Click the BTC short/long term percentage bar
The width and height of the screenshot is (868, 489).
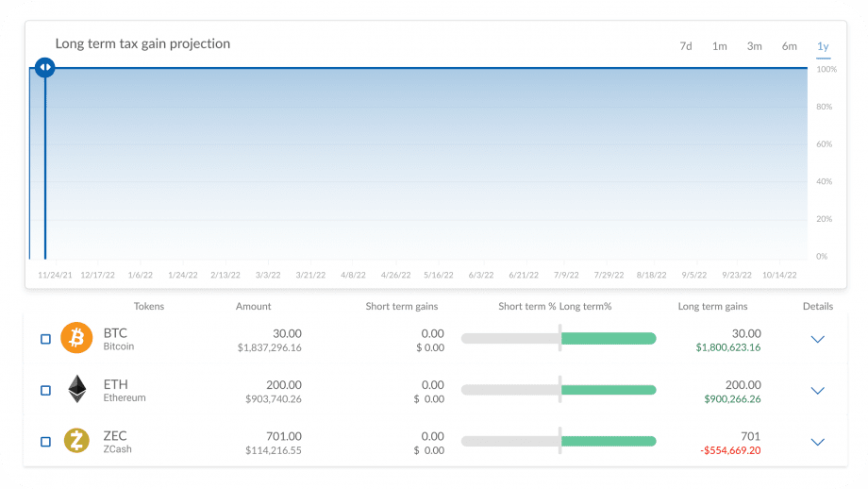pos(559,338)
